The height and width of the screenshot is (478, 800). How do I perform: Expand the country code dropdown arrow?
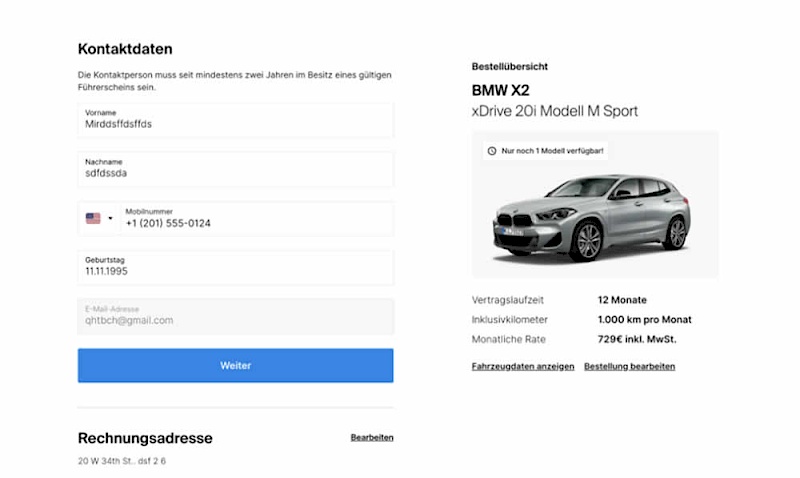(x=110, y=218)
